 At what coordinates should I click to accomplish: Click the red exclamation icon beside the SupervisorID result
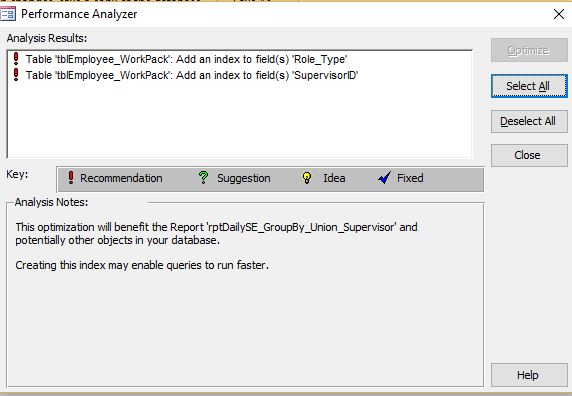pos(16,74)
